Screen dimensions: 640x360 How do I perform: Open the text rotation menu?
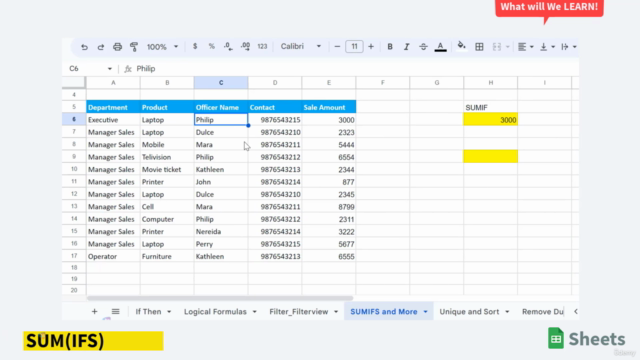pos(568,47)
